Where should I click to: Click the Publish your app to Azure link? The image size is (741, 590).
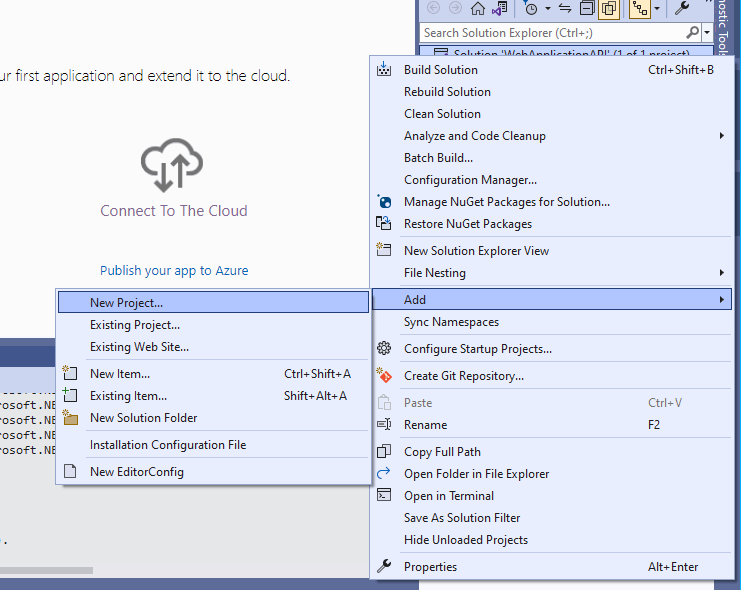174,270
